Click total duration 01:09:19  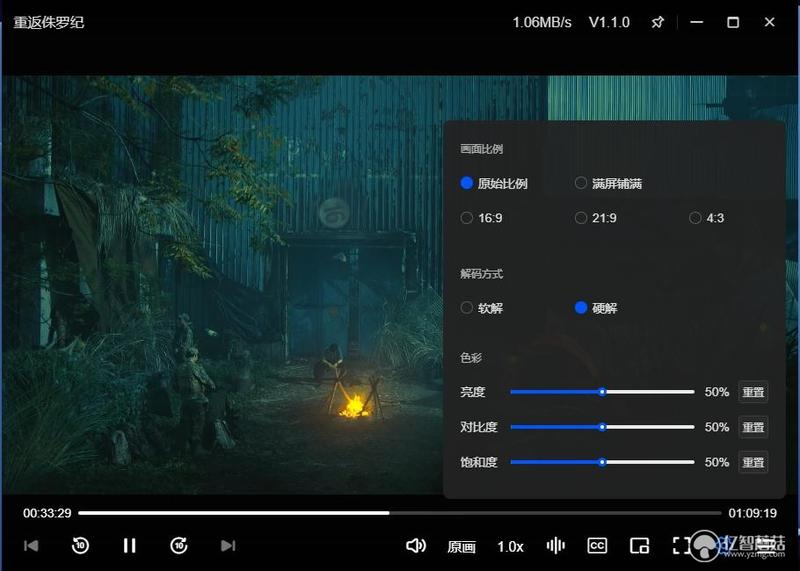tap(753, 513)
